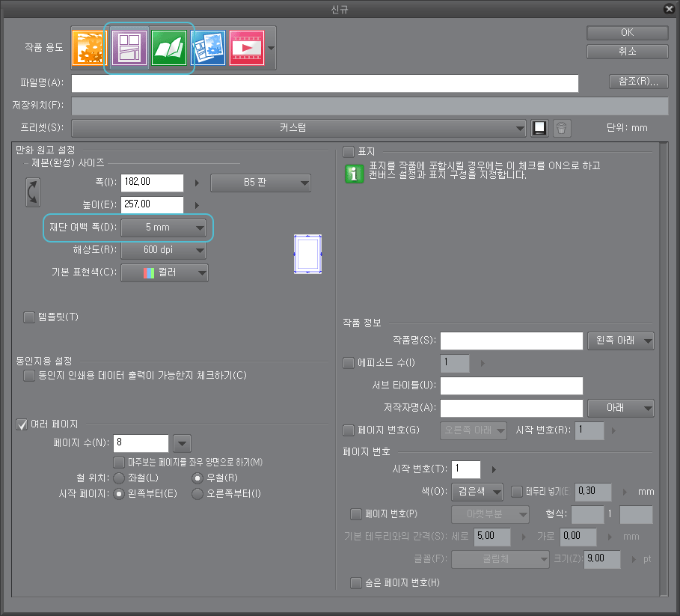Viewport: 680px width, 616px height.
Task: Open the 프리셋 커스텀 preset list
Action: (299, 128)
